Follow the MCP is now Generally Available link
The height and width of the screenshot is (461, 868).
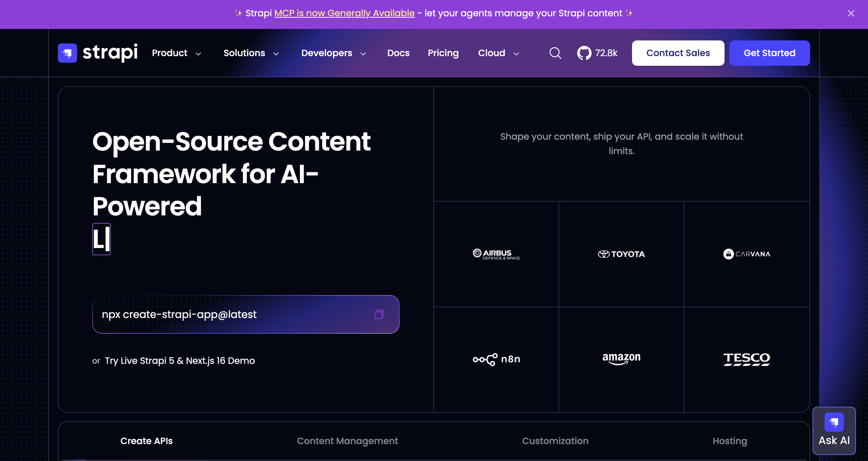(344, 13)
